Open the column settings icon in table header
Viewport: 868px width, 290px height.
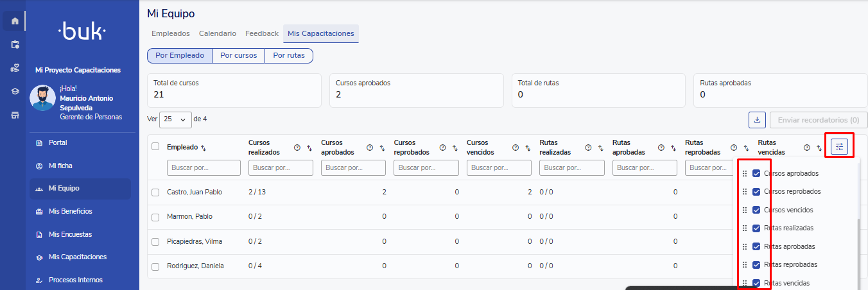839,147
